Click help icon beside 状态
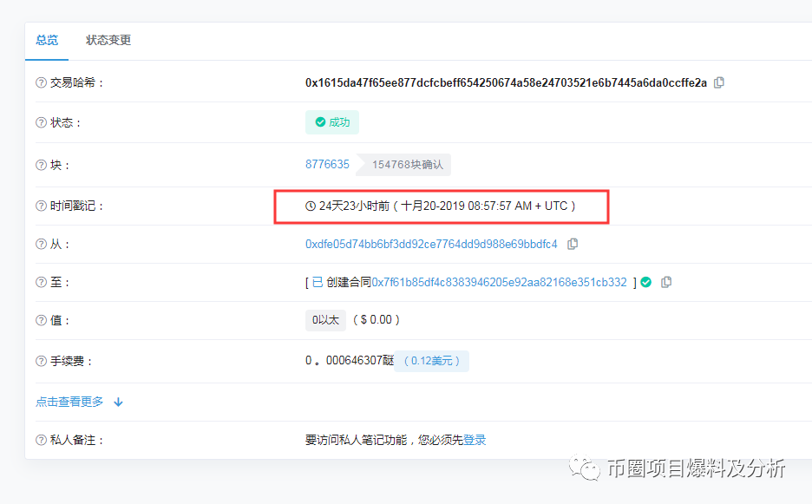This screenshot has width=812, height=504. click(x=41, y=123)
